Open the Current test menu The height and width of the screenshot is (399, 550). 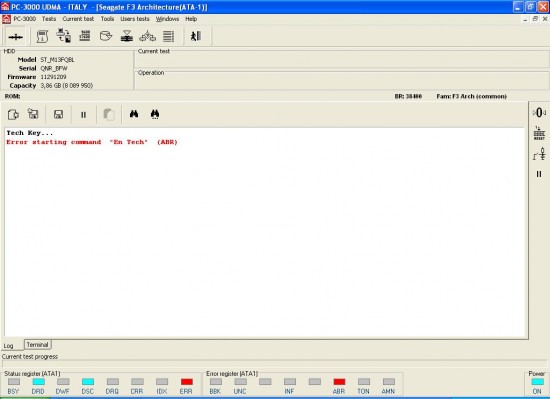[x=78, y=19]
